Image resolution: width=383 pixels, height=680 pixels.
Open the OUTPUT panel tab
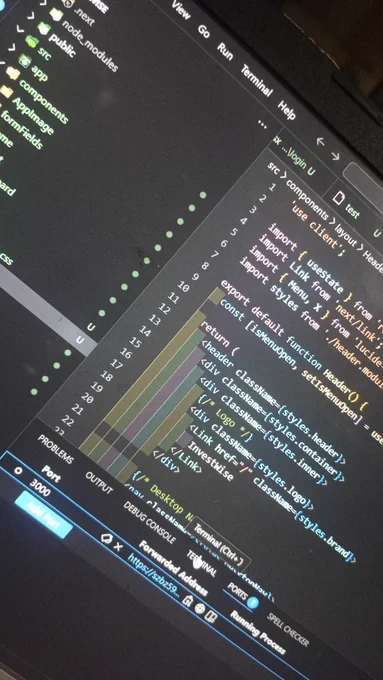point(99,483)
